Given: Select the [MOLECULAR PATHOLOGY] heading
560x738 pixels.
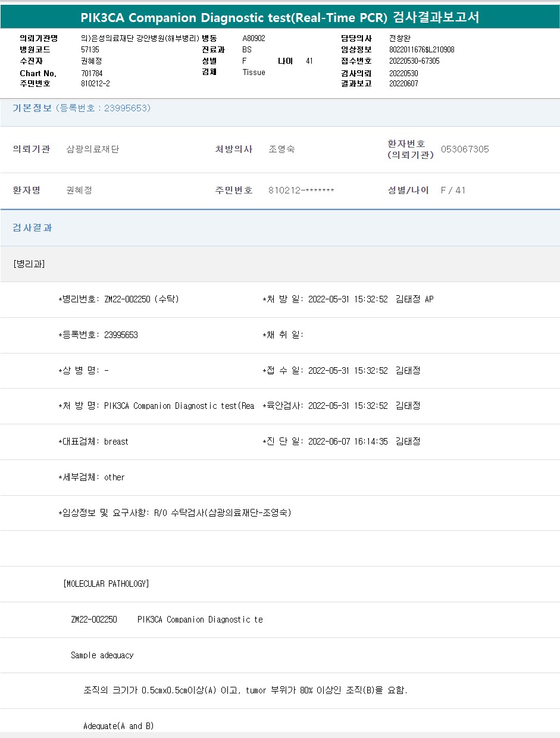Looking at the screenshot, I should click(x=106, y=584).
